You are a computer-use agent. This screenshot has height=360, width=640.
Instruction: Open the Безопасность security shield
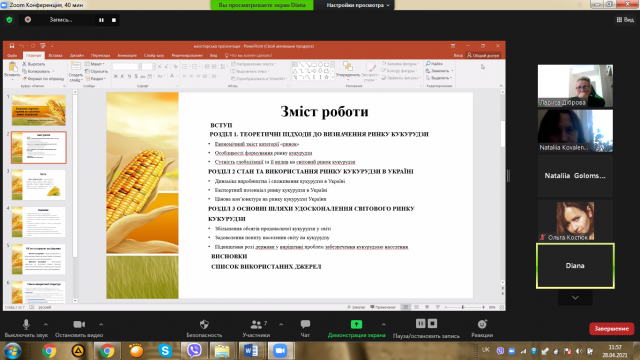point(204,329)
